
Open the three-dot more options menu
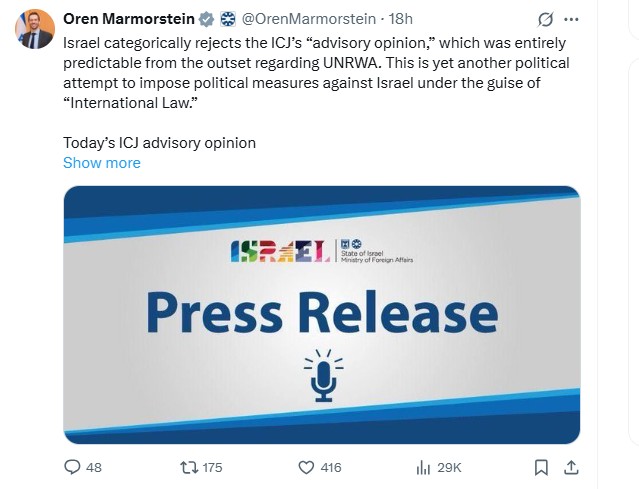click(x=571, y=19)
